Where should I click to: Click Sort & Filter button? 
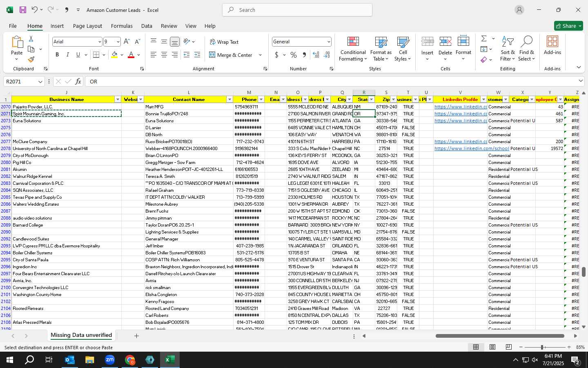pos(508,49)
